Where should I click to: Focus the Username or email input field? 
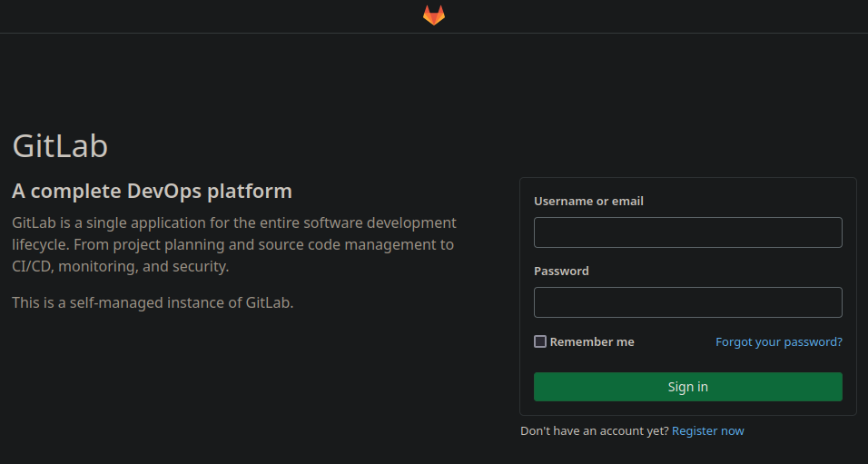pos(687,232)
